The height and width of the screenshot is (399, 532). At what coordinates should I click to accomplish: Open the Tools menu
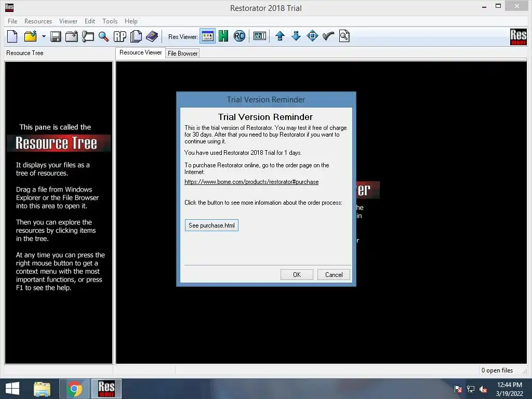coord(110,21)
